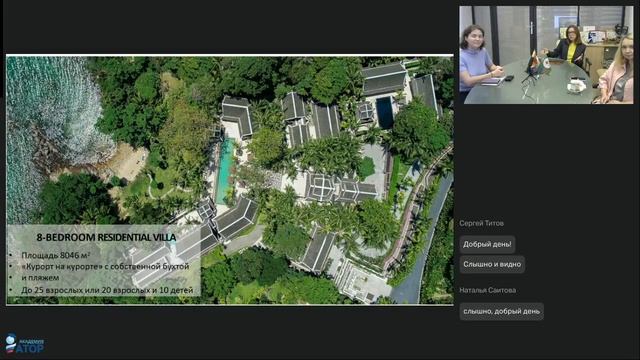Click the ATOR academy logo
Viewport: 640px width, 360px height.
(x=24, y=344)
